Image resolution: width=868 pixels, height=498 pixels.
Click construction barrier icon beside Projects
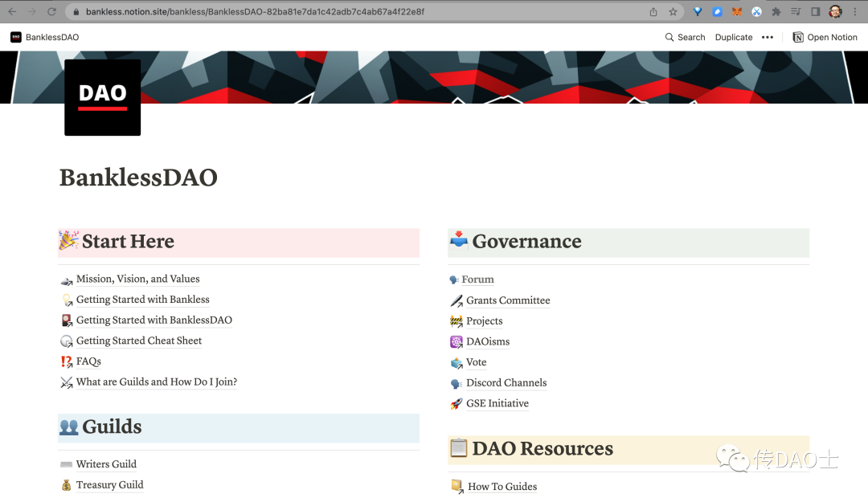[457, 321]
